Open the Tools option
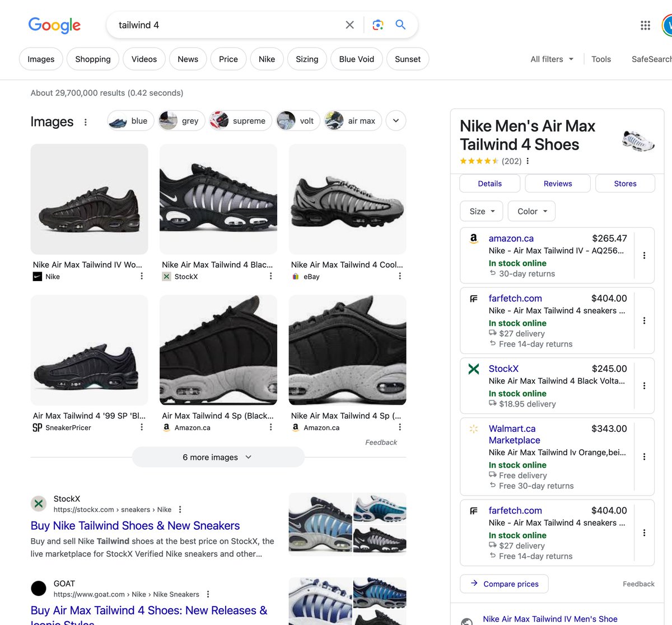Image resolution: width=672 pixels, height=625 pixels. [601, 59]
